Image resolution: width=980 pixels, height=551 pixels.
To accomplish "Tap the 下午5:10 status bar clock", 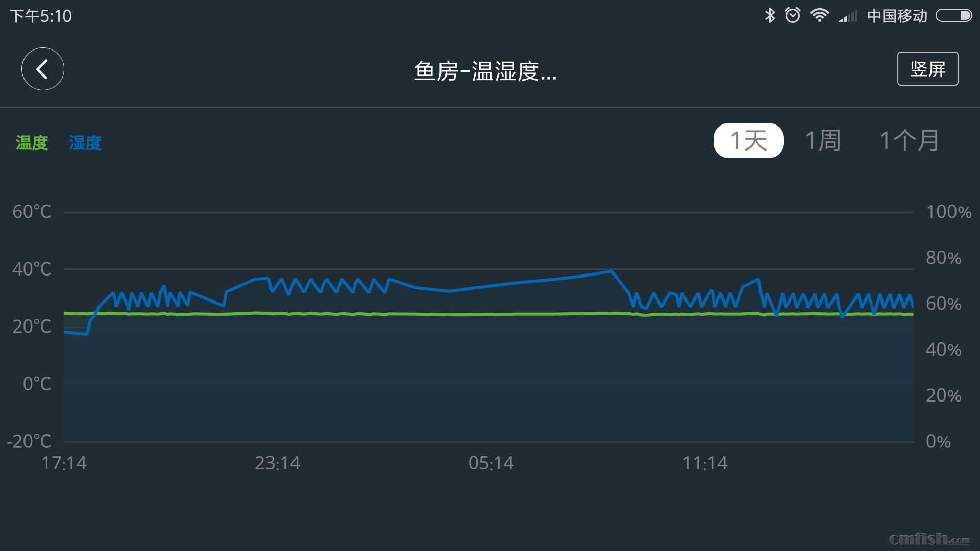I will tap(41, 16).
